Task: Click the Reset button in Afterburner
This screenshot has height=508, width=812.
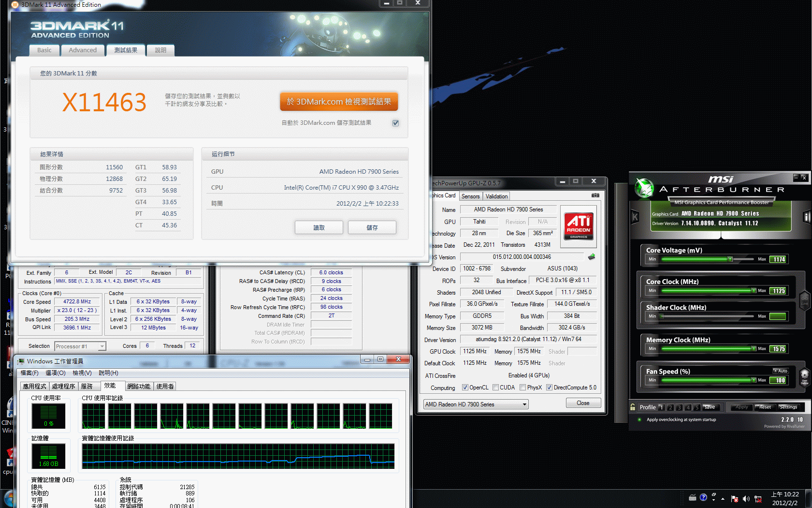Action: tap(765, 407)
